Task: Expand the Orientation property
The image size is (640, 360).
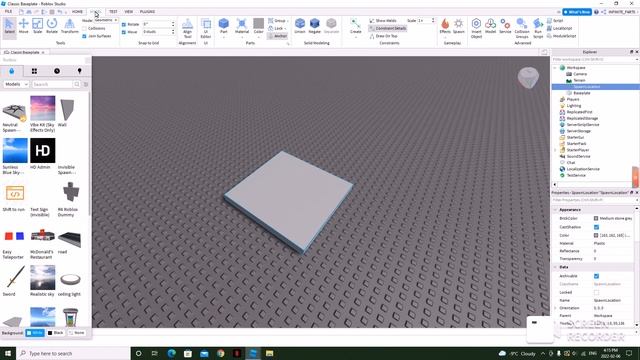Action: (x=555, y=308)
